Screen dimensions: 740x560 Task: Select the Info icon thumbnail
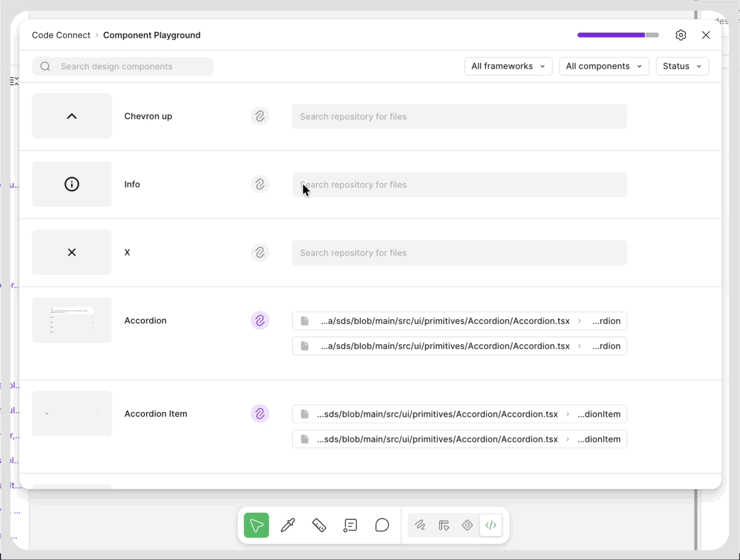72,184
